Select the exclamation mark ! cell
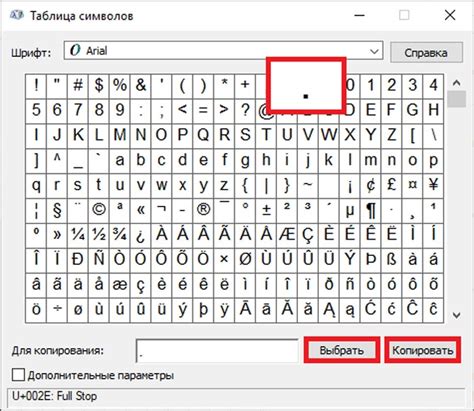The image size is (474, 411). point(36,86)
